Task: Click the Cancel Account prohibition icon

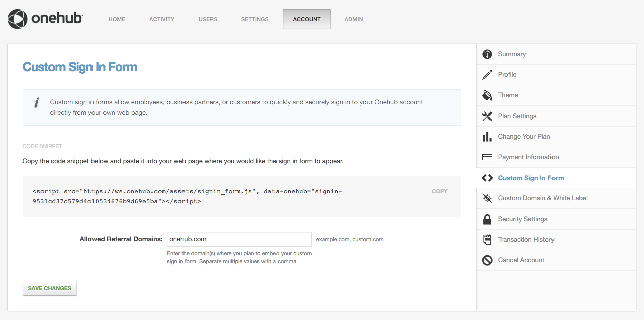Action: (487, 260)
